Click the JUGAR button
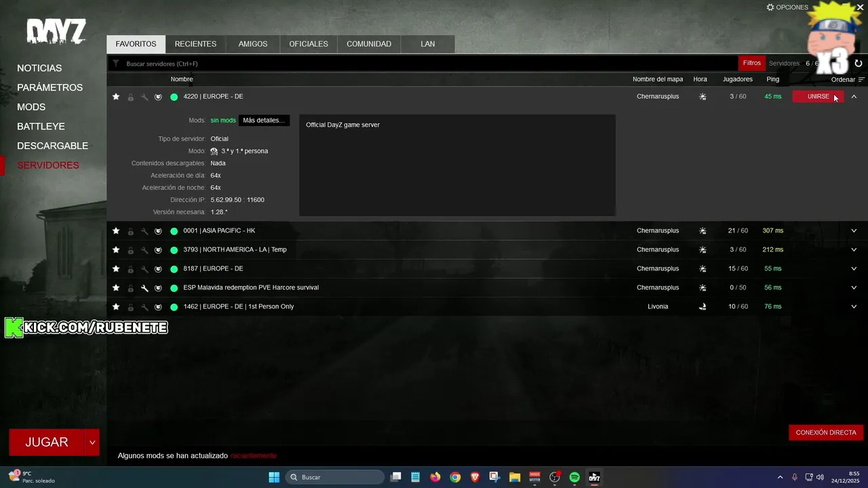 47,443
